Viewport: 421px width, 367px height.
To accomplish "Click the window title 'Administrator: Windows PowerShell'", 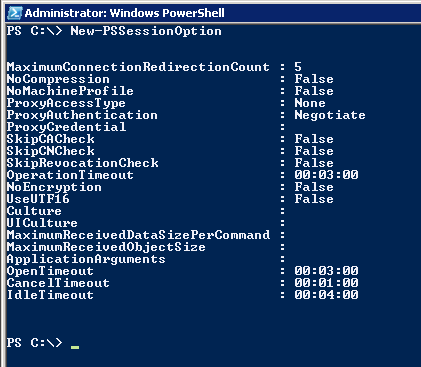I will (x=124, y=13).
